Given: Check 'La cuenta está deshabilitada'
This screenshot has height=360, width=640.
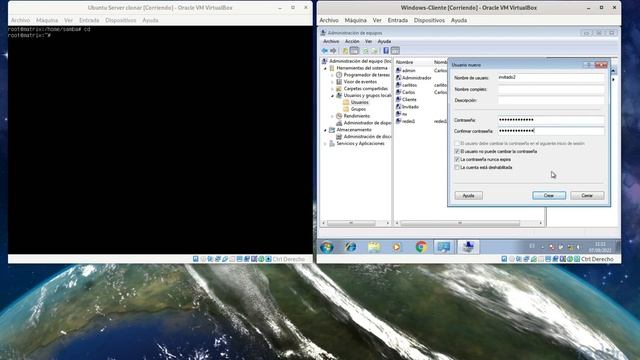Looking at the screenshot, I should point(457,167).
